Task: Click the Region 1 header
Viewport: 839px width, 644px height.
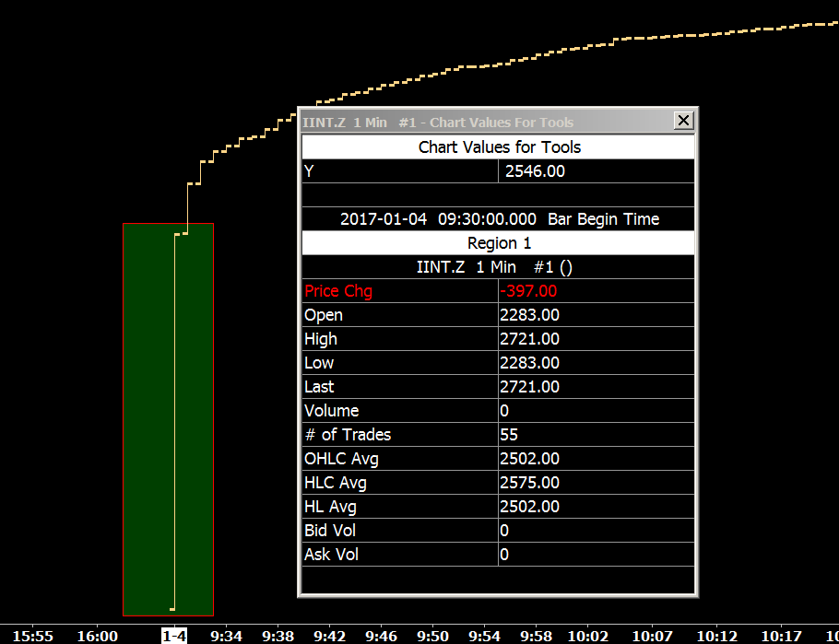Action: tap(498, 243)
